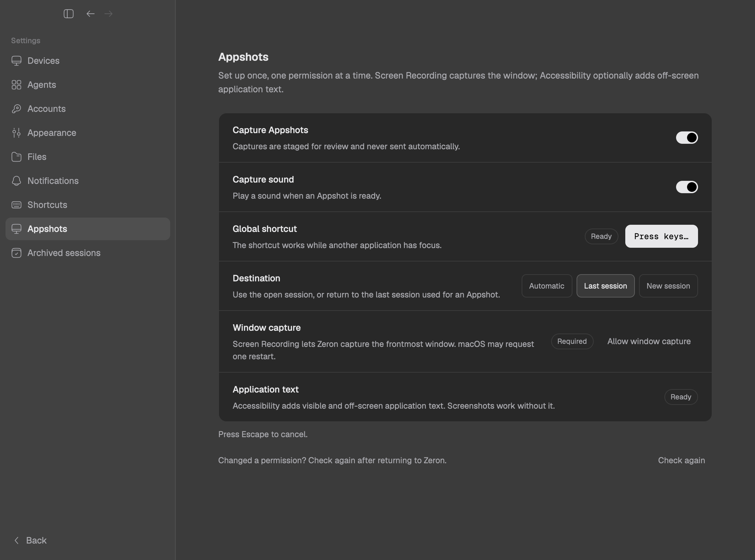Click Allow window capture

click(x=649, y=341)
